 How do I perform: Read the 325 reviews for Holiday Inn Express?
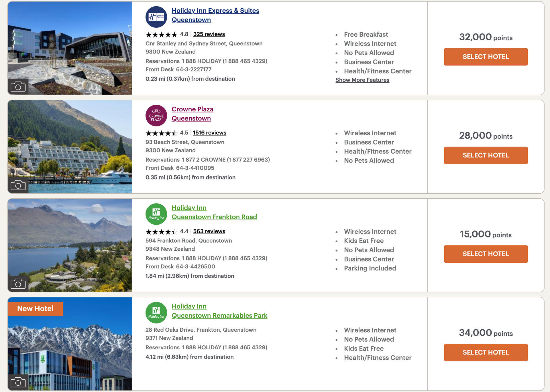tap(209, 34)
